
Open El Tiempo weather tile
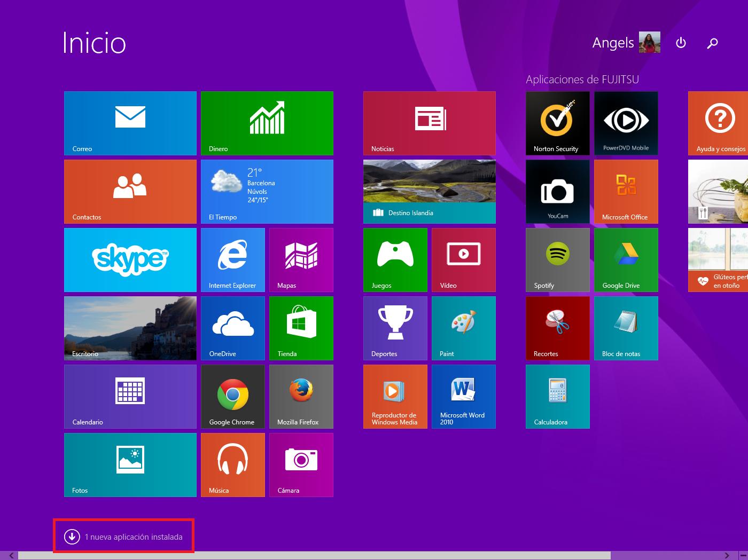(267, 191)
